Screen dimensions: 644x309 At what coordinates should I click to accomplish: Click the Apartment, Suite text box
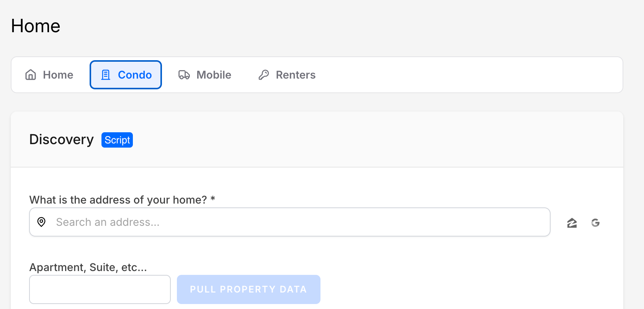[x=100, y=289]
